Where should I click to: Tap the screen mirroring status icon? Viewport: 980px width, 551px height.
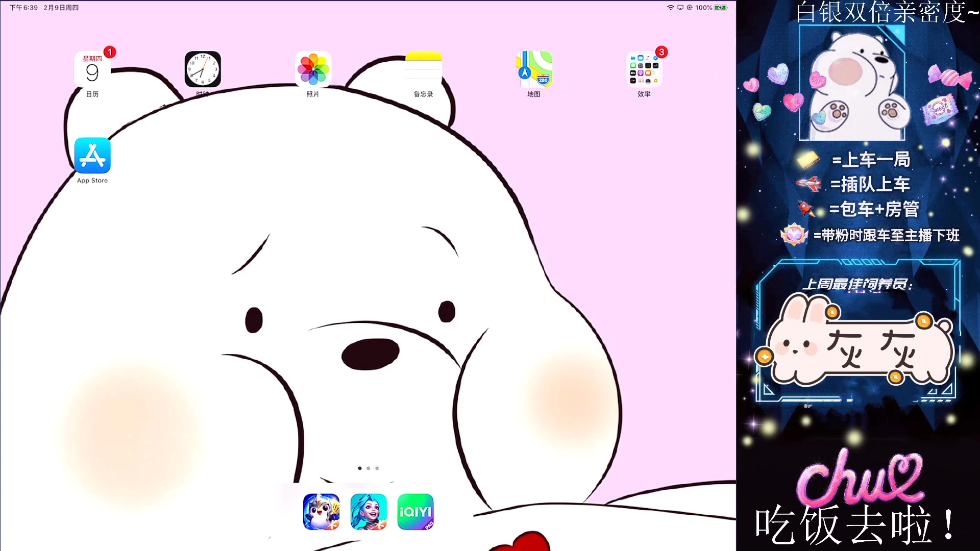point(680,8)
